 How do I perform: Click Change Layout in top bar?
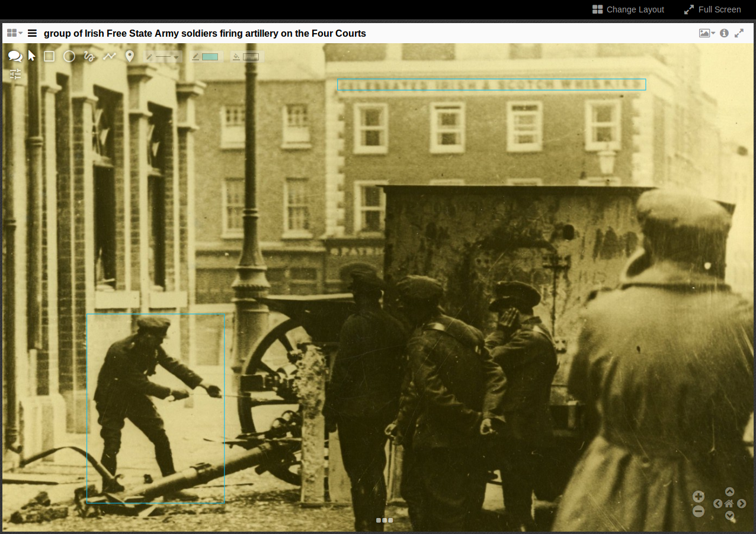pyautogui.click(x=628, y=9)
